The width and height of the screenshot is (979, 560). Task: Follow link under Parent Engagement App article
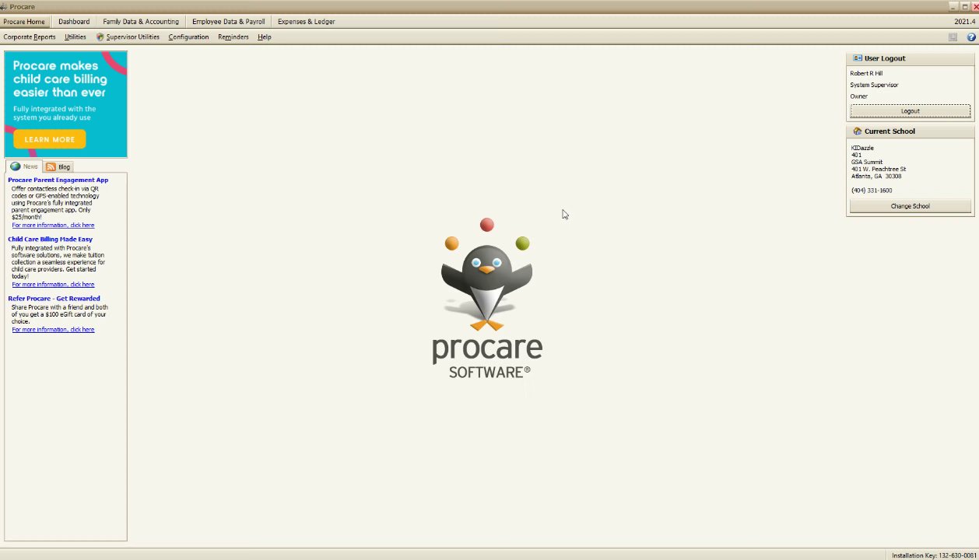53,226
